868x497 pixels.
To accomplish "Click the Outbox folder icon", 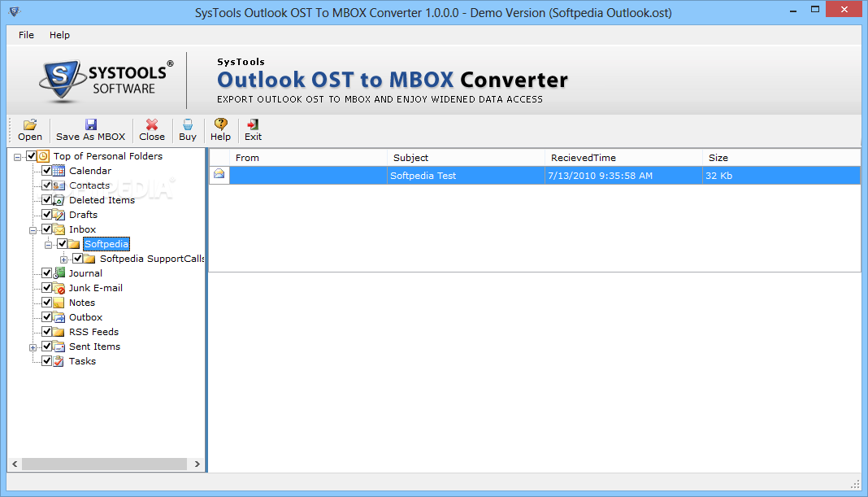I will point(59,317).
